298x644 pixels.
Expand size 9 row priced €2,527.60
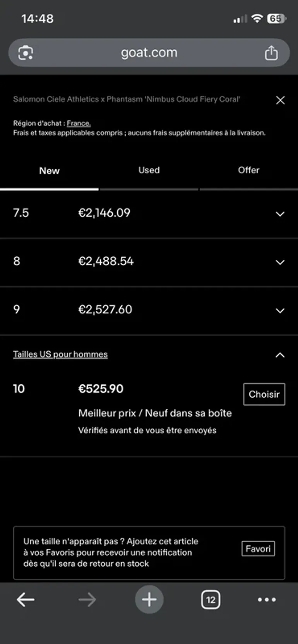[x=149, y=311]
